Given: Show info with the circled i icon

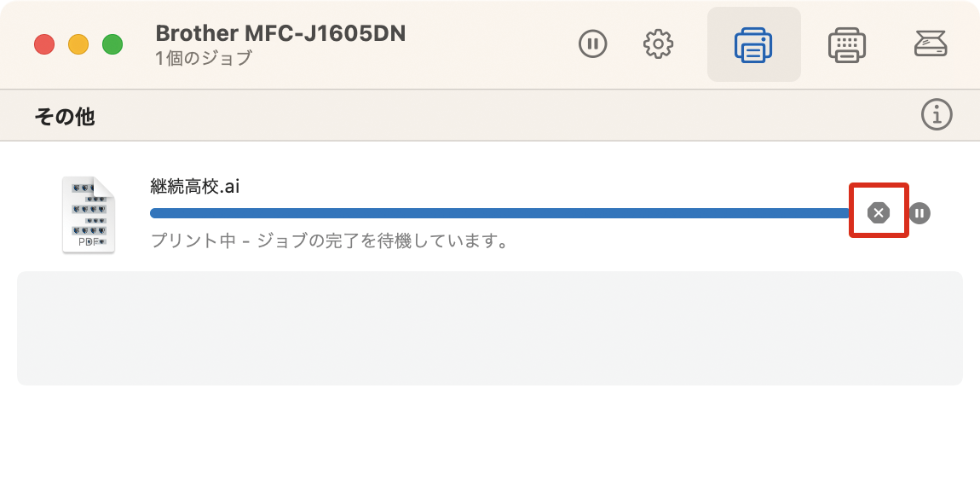Looking at the screenshot, I should click(937, 114).
